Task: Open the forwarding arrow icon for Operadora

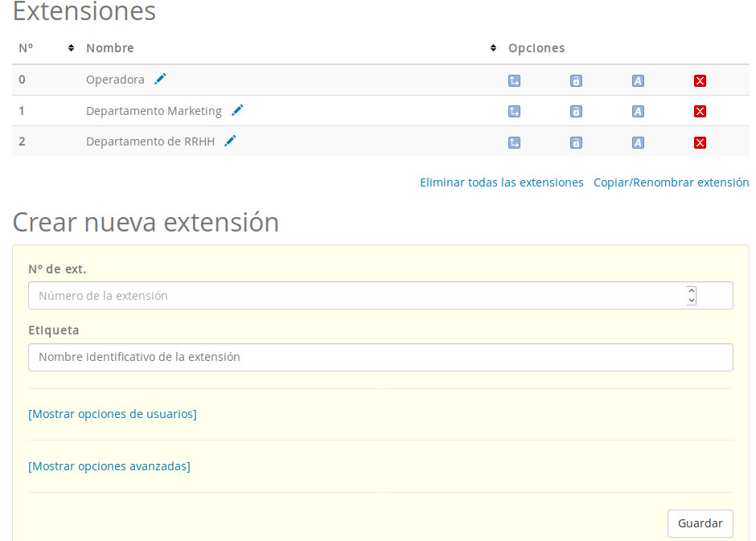Action: (x=514, y=80)
